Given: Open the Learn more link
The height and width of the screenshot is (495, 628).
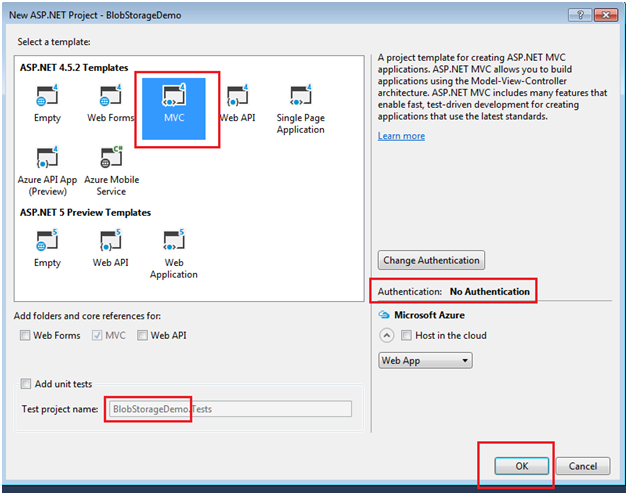Looking at the screenshot, I should (401, 136).
